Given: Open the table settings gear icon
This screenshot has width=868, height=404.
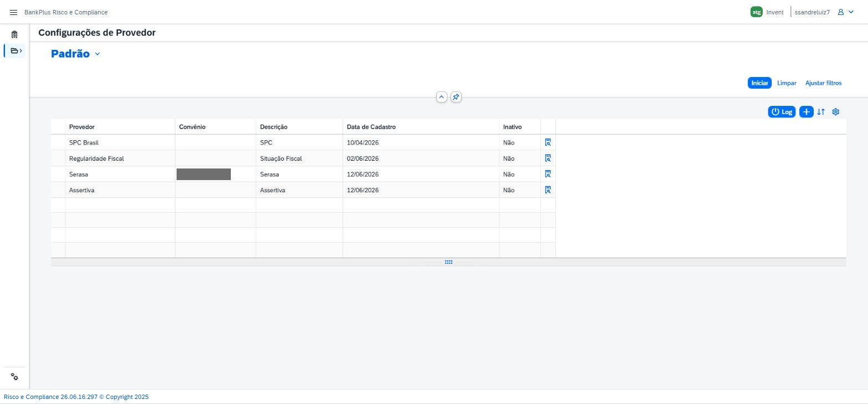Looking at the screenshot, I should (836, 112).
